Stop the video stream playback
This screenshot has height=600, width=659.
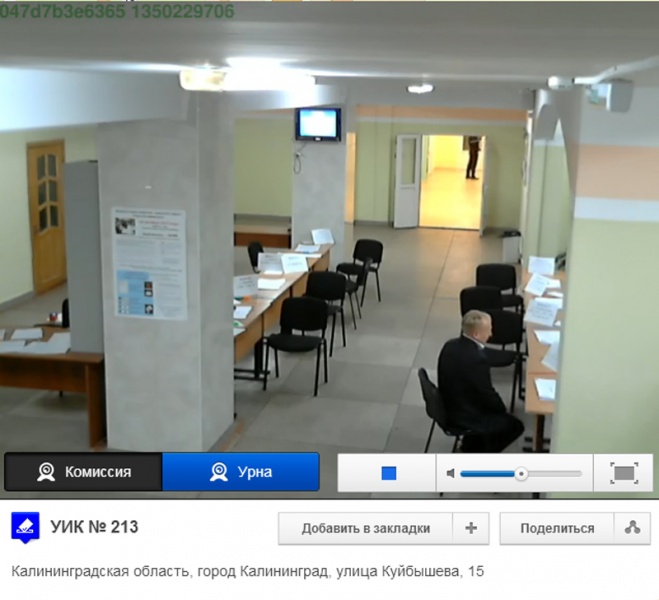388,473
